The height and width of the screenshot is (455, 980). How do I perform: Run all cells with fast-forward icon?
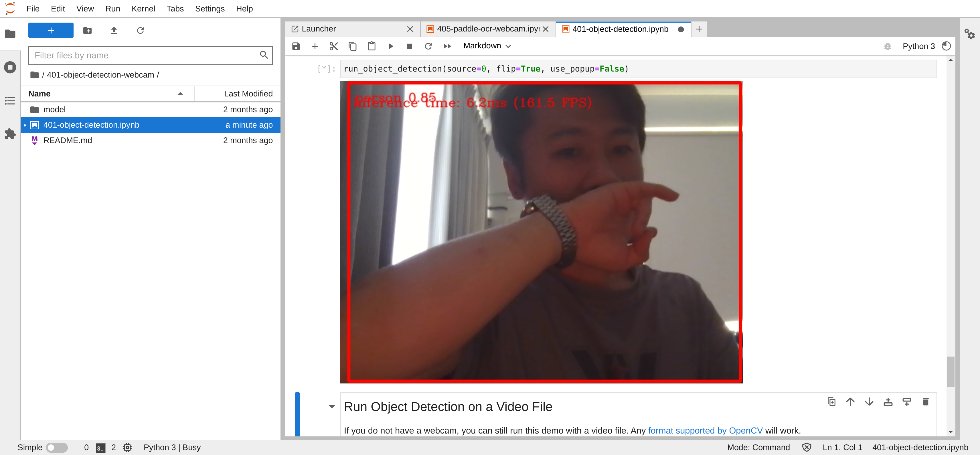(x=447, y=46)
